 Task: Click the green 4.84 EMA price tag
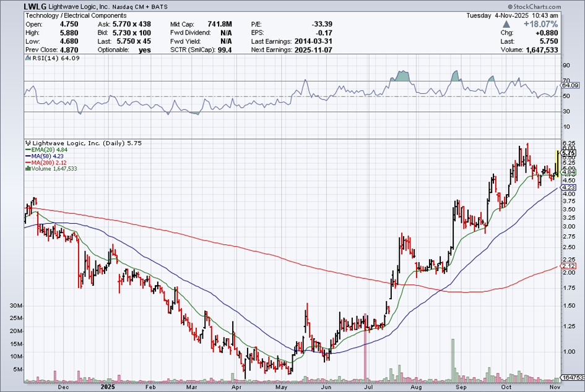[x=569, y=172]
